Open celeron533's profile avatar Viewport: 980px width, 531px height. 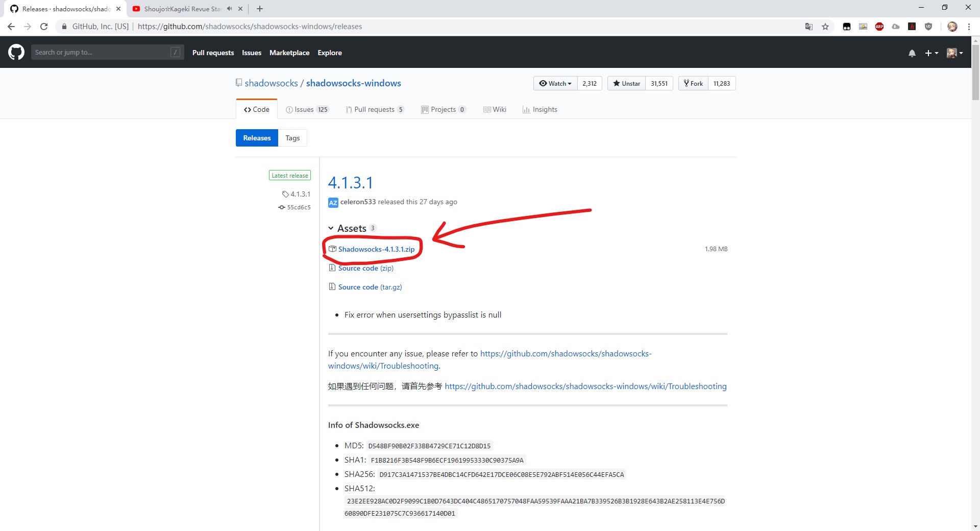click(x=333, y=203)
